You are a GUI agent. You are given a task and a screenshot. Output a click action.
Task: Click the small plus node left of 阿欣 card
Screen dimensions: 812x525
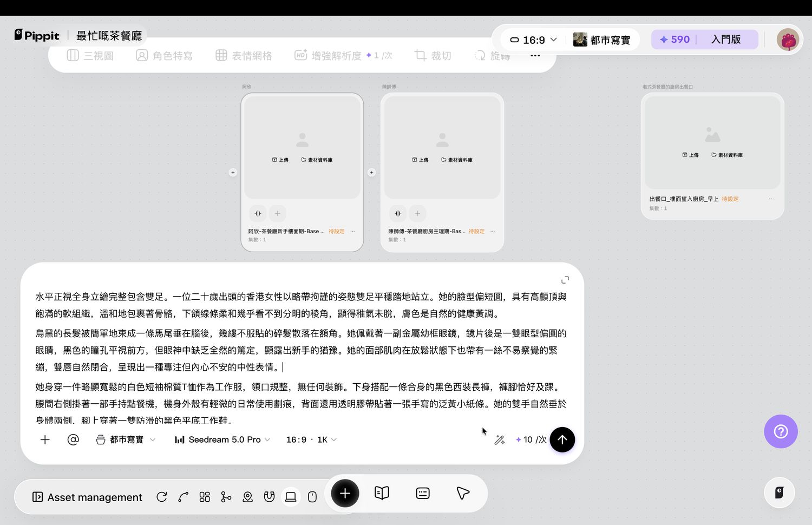point(233,173)
